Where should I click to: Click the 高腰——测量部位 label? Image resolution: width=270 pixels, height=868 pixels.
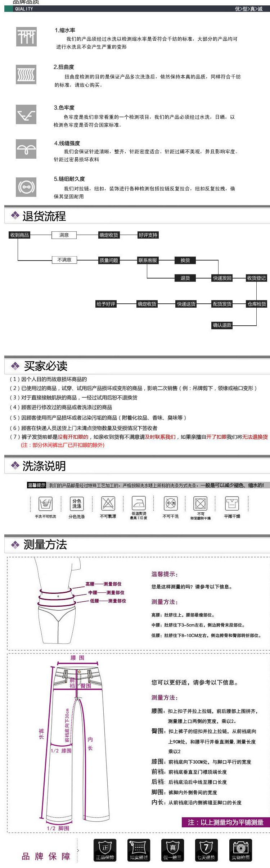(x=103, y=584)
